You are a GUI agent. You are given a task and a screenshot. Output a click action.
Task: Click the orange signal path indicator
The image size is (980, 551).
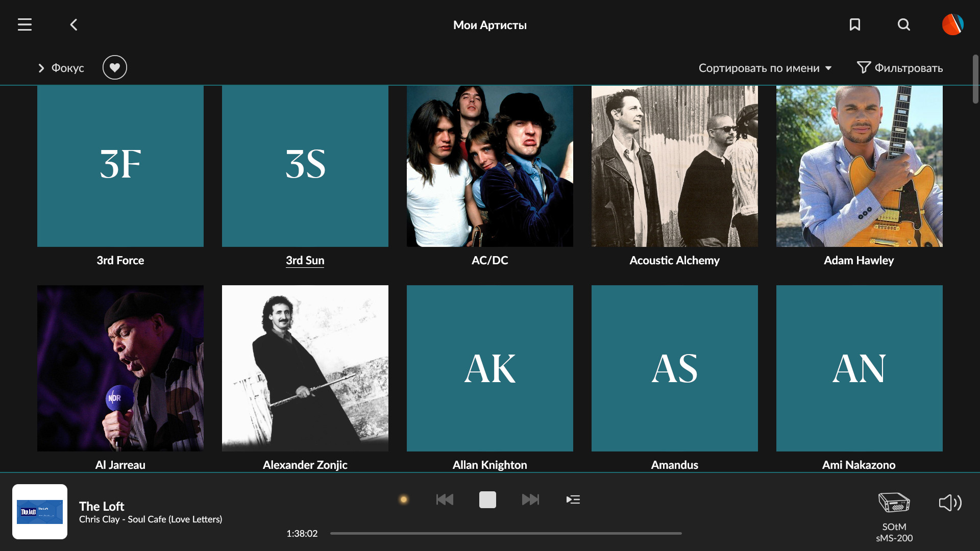tap(403, 499)
